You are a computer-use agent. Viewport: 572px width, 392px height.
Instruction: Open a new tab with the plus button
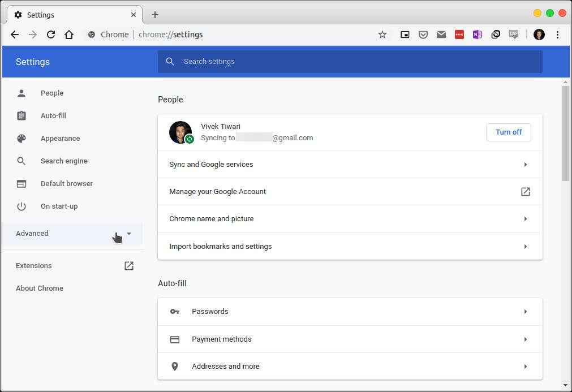pyautogui.click(x=155, y=15)
